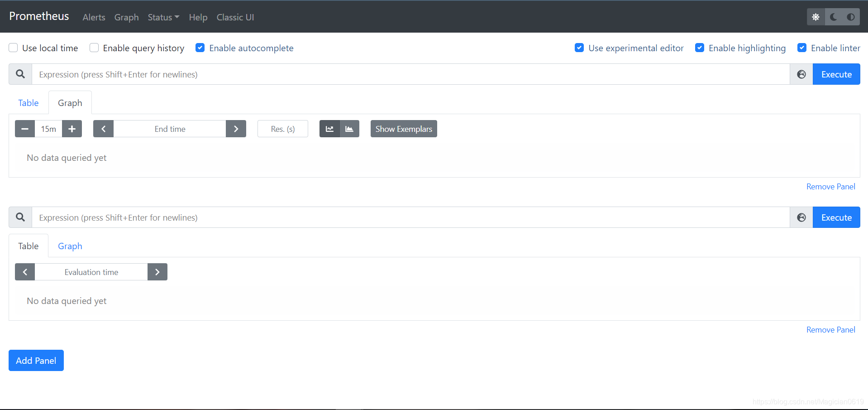Disable the Enable autocomplete checkbox

200,48
